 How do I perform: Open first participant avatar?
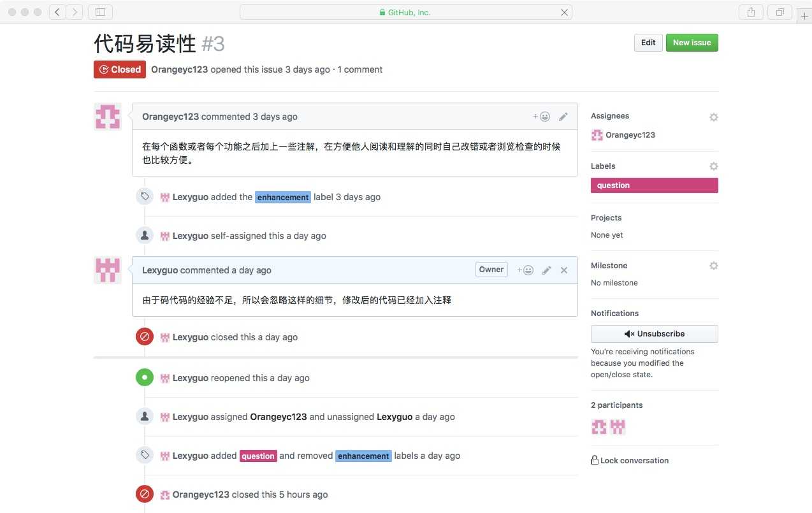click(599, 427)
